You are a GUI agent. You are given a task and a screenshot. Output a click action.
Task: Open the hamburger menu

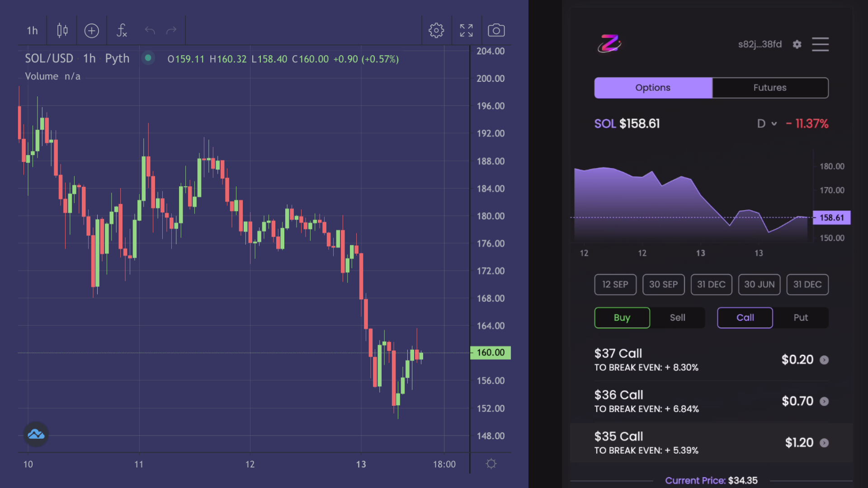click(x=820, y=44)
